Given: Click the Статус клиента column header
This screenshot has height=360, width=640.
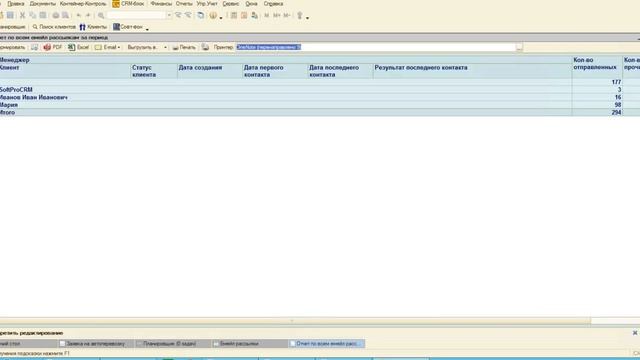Looking at the screenshot, I should (153, 71).
